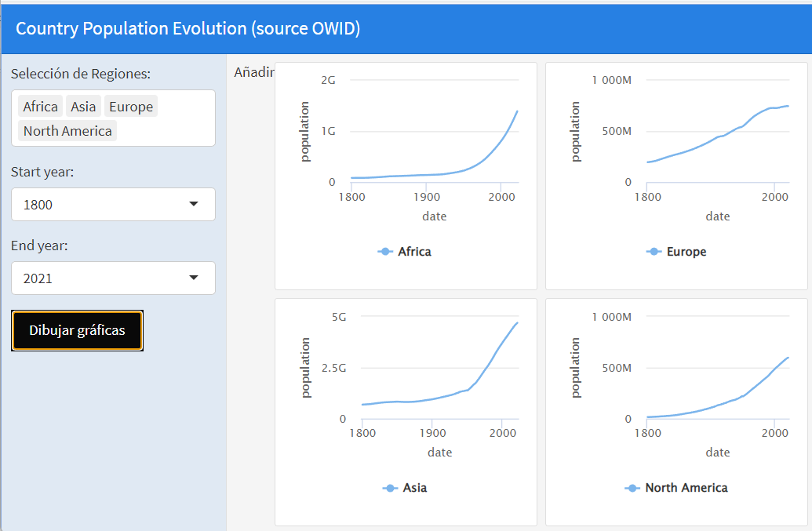Select the Europe tag in region selection
Image resolution: width=812 pixels, height=531 pixels.
click(131, 107)
